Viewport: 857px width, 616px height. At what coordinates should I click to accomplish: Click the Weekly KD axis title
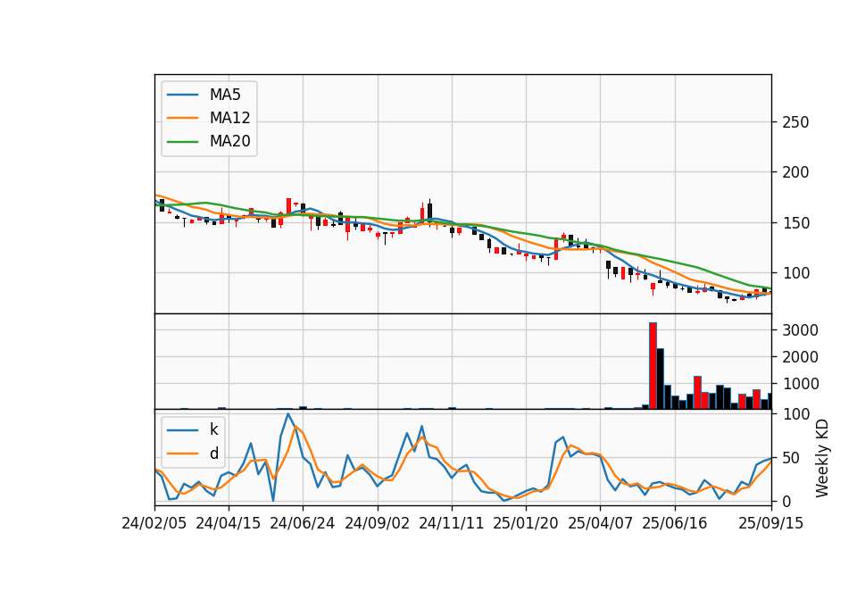click(x=822, y=458)
